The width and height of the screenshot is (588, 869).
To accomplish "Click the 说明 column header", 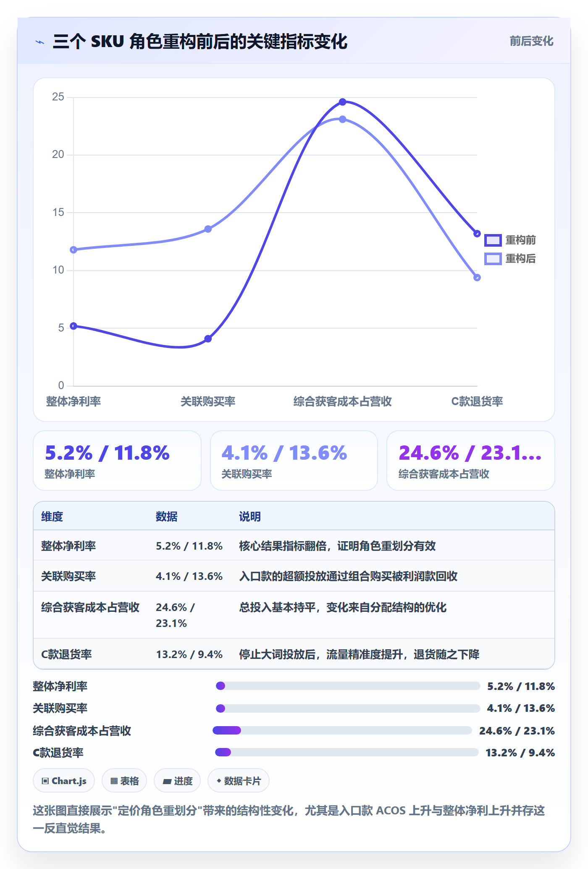I will [250, 516].
